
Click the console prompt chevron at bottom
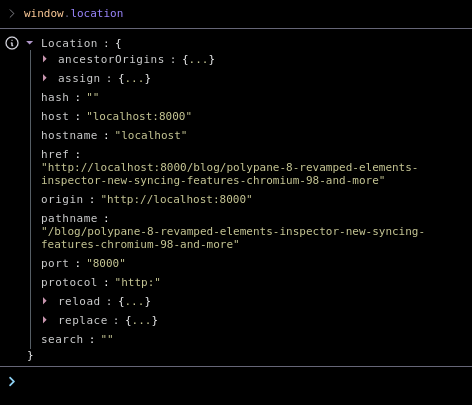12,381
